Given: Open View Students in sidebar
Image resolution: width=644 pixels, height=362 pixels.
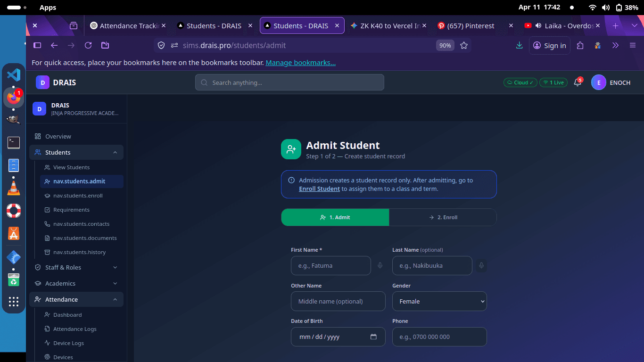Looking at the screenshot, I should pyautogui.click(x=71, y=167).
